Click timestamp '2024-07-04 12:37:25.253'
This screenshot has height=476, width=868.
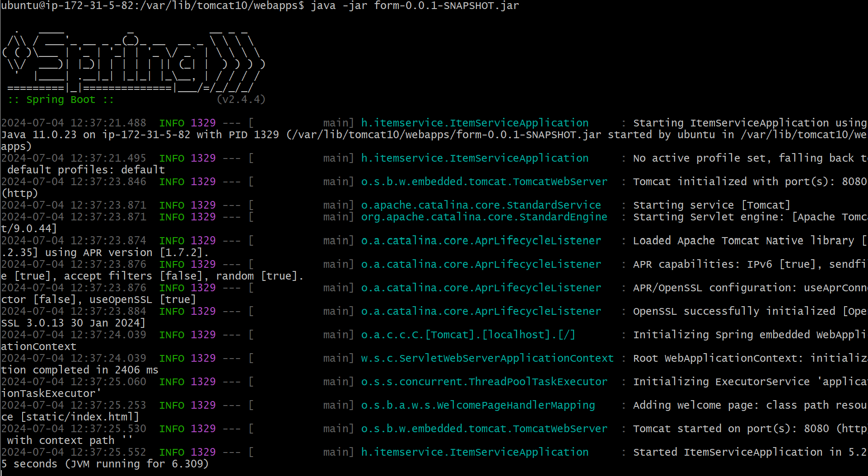[74, 405]
